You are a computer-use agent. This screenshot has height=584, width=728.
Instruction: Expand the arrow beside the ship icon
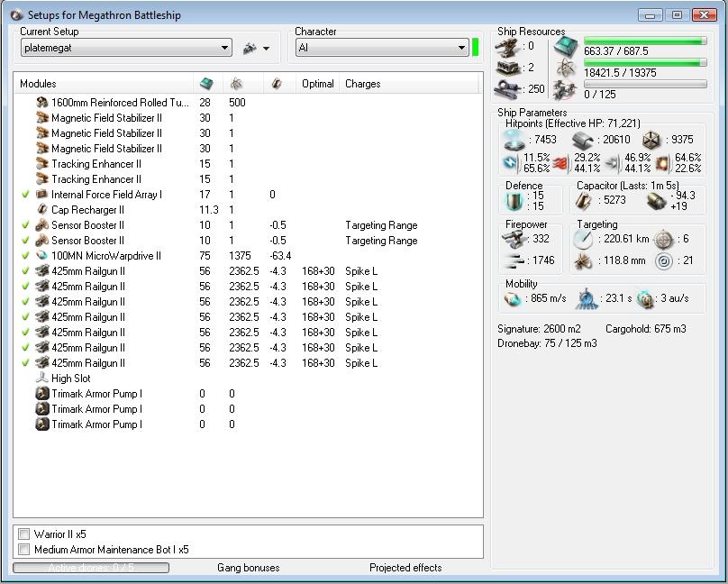tap(267, 49)
